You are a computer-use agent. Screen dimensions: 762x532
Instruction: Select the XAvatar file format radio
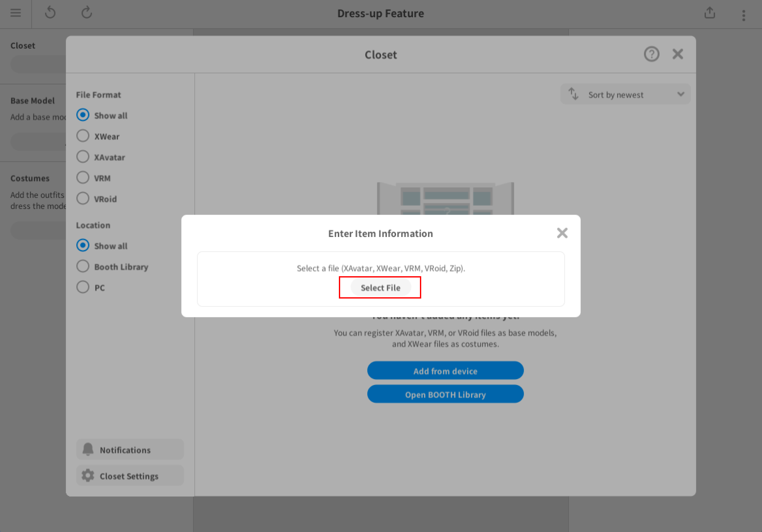coord(83,157)
